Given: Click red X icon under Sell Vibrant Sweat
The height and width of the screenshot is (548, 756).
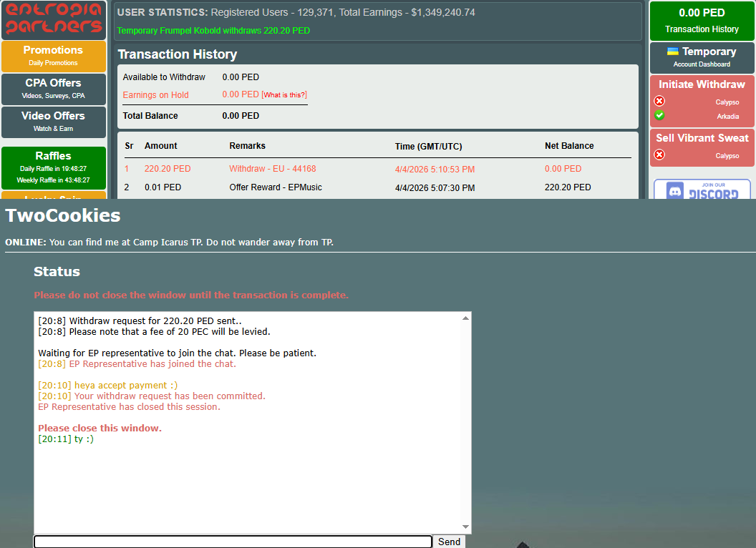Looking at the screenshot, I should pyautogui.click(x=659, y=155).
